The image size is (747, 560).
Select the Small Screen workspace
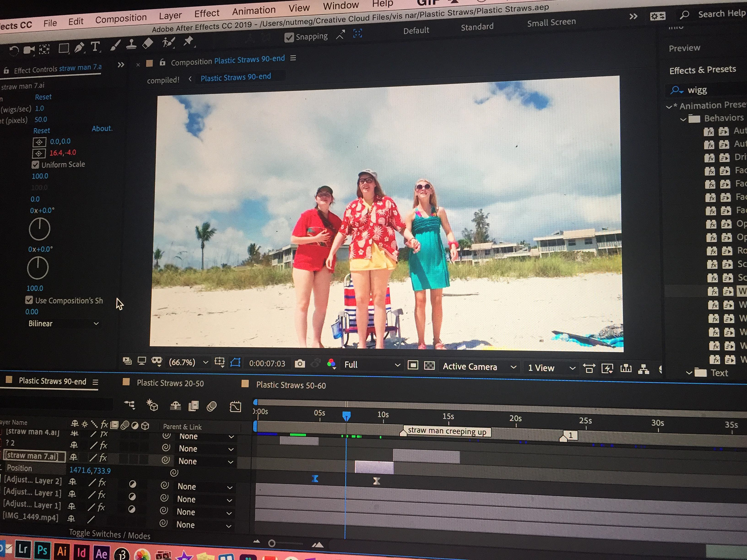click(x=551, y=23)
